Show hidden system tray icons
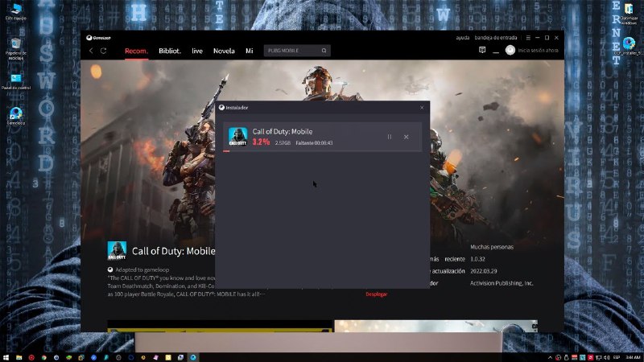This screenshot has height=362, width=644. 551,357
